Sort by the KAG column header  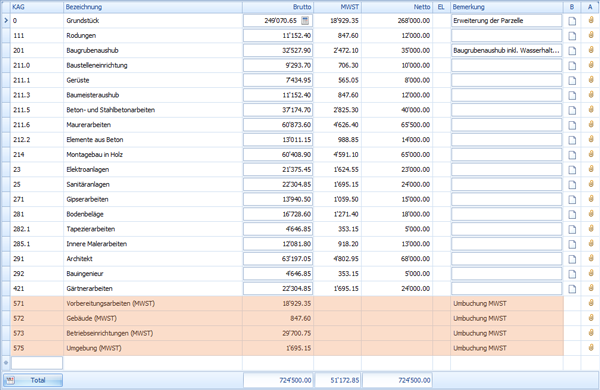[37, 7]
